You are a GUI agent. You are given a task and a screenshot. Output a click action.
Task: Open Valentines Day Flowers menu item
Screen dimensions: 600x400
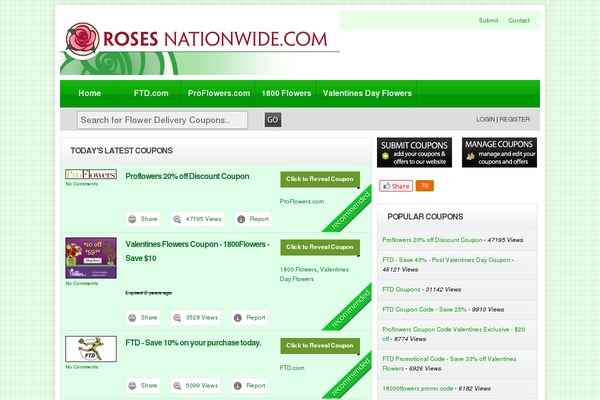[367, 93]
